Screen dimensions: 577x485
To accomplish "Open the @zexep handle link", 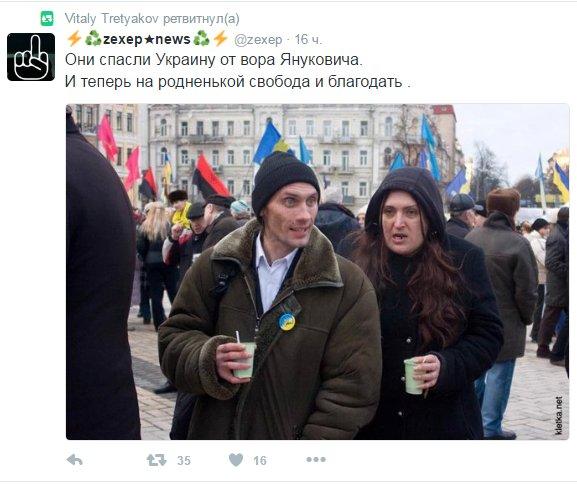I will pyautogui.click(x=258, y=39).
